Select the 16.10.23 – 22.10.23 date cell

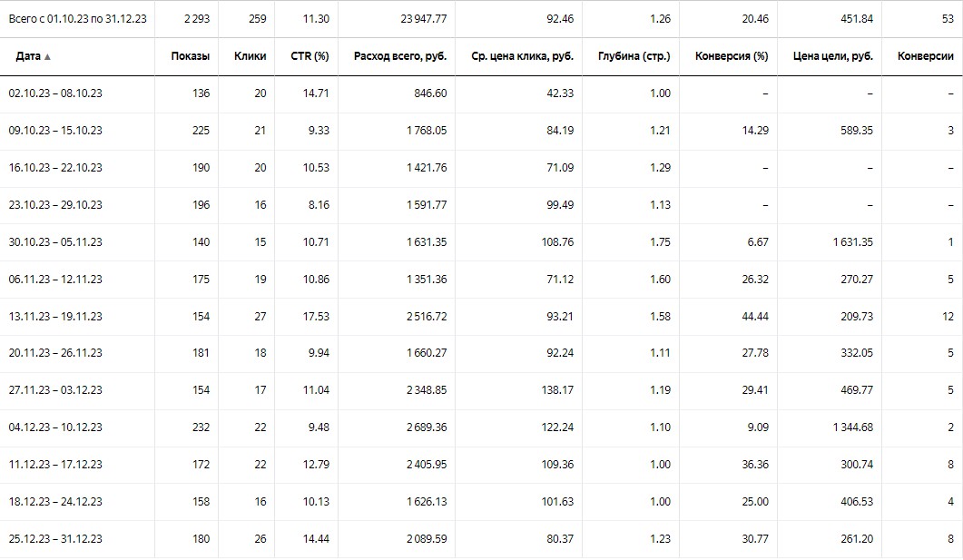tap(55, 168)
